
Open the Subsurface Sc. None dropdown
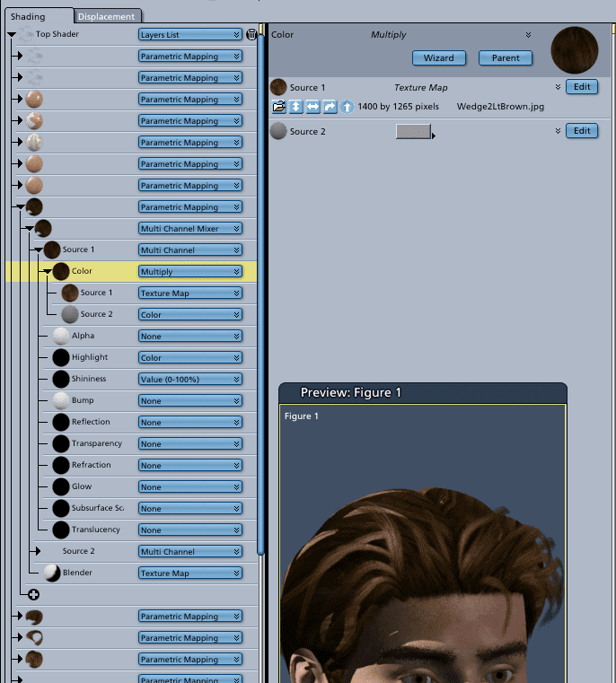click(190, 508)
